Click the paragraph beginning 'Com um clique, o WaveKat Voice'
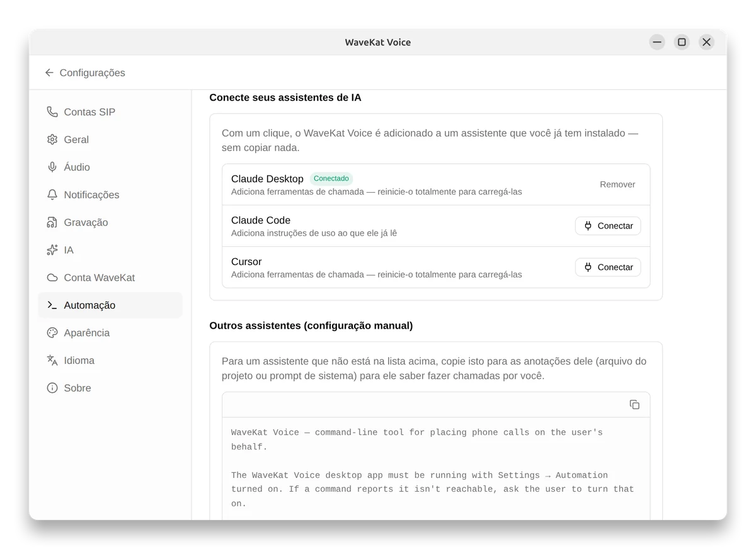The image size is (756, 549). [x=430, y=140]
